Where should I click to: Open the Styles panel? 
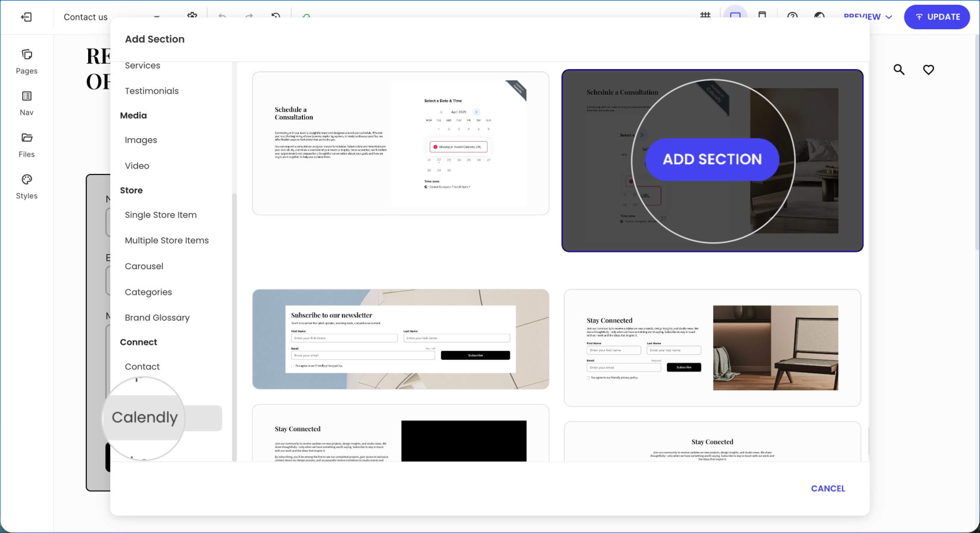(27, 187)
